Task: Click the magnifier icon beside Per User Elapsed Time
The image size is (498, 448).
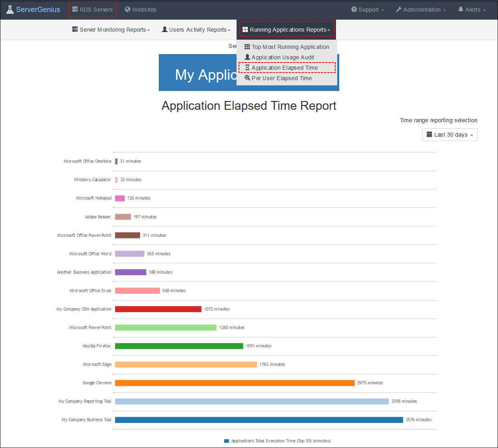Action: point(247,78)
